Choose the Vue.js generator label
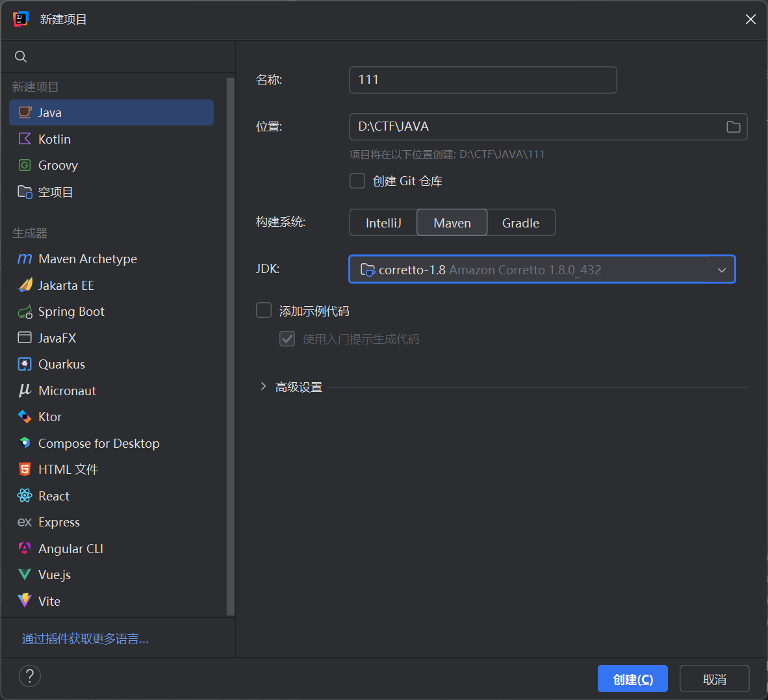 [55, 575]
